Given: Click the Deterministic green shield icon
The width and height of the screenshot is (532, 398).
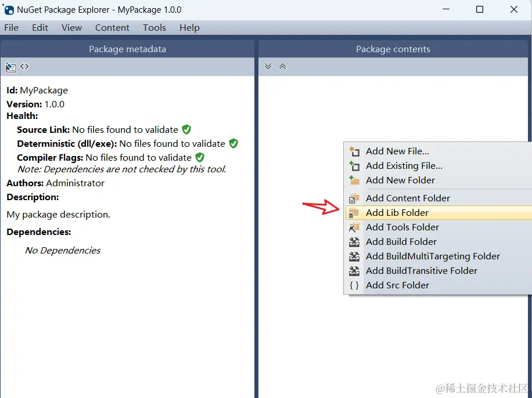Looking at the screenshot, I should [233, 143].
